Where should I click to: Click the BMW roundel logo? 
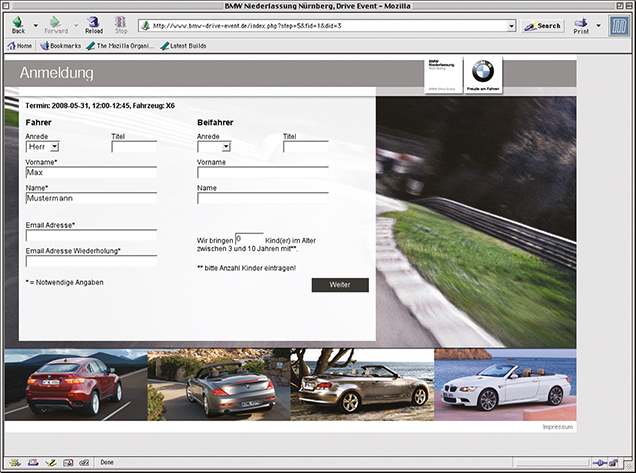483,73
